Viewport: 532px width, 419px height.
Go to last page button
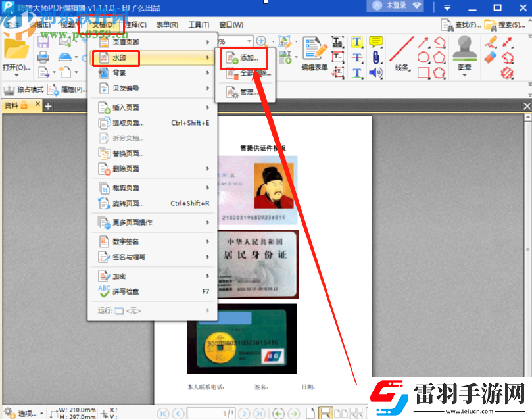tap(260, 414)
